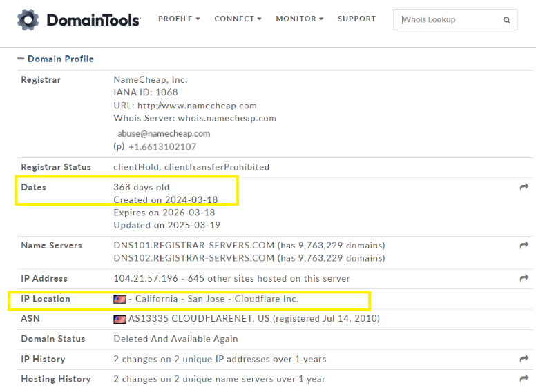Screen dimensions: 536x392
Task: Click the share arrow in Dates row
Action: click(x=524, y=187)
